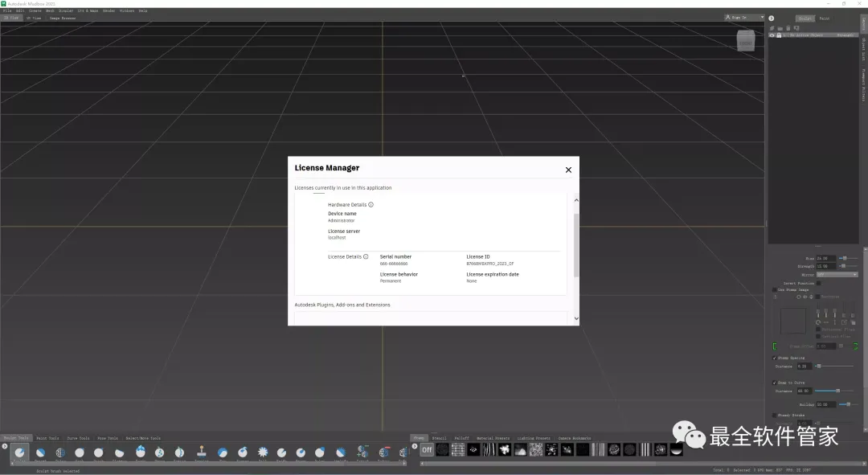This screenshot has width=868, height=475.
Task: Collapse the Layers panel arrow
Action: [x=771, y=18]
